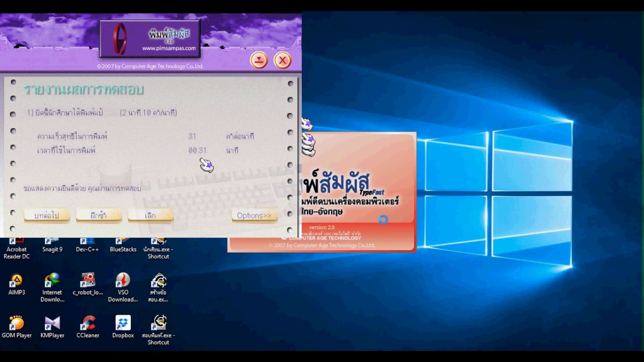Minimize the typing tutor window
The height and width of the screenshot is (362, 644).
pos(259,60)
